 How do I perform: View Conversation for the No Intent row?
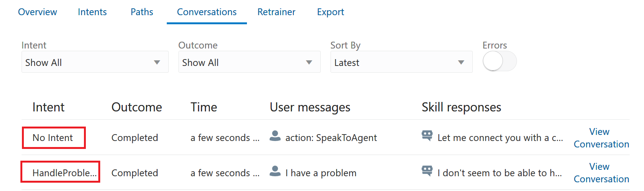[x=601, y=138]
